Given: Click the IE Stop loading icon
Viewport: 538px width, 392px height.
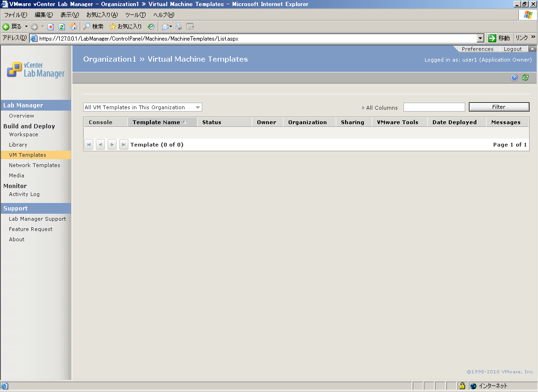Looking at the screenshot, I should tap(51, 27).
